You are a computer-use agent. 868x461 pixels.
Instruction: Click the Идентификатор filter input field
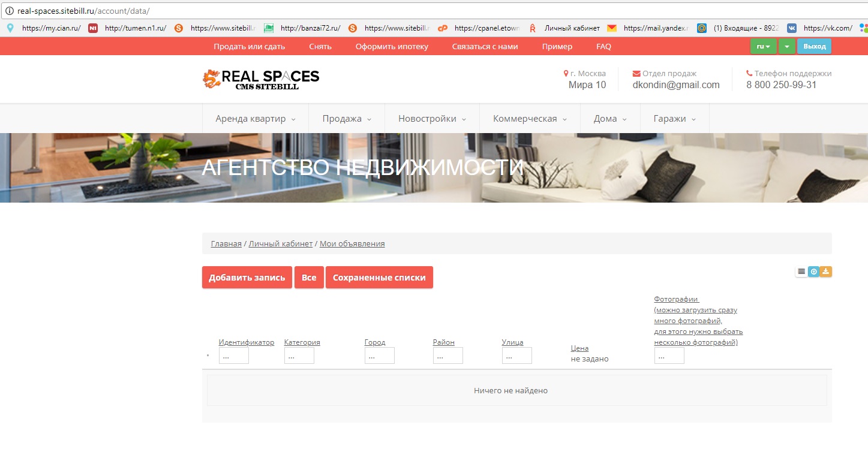coord(233,355)
